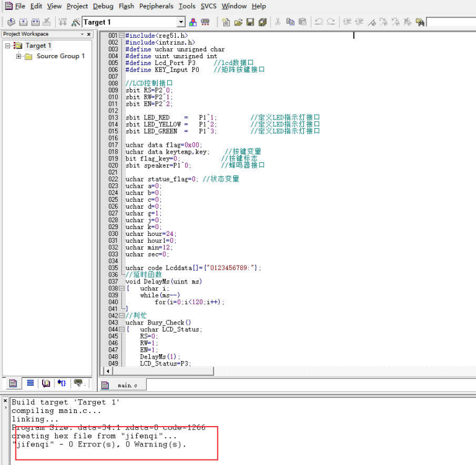Close the build output panel

click(x=5, y=401)
